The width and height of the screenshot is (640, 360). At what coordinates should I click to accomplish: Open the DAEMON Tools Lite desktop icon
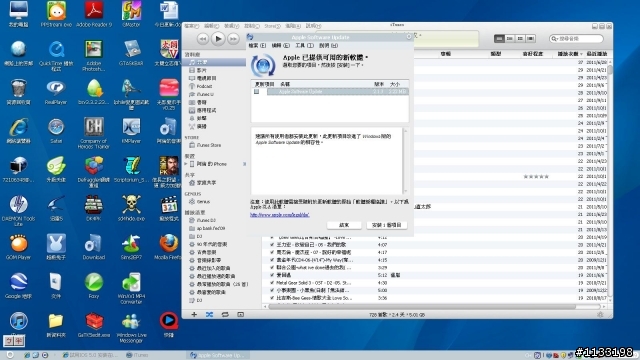pos(18,211)
